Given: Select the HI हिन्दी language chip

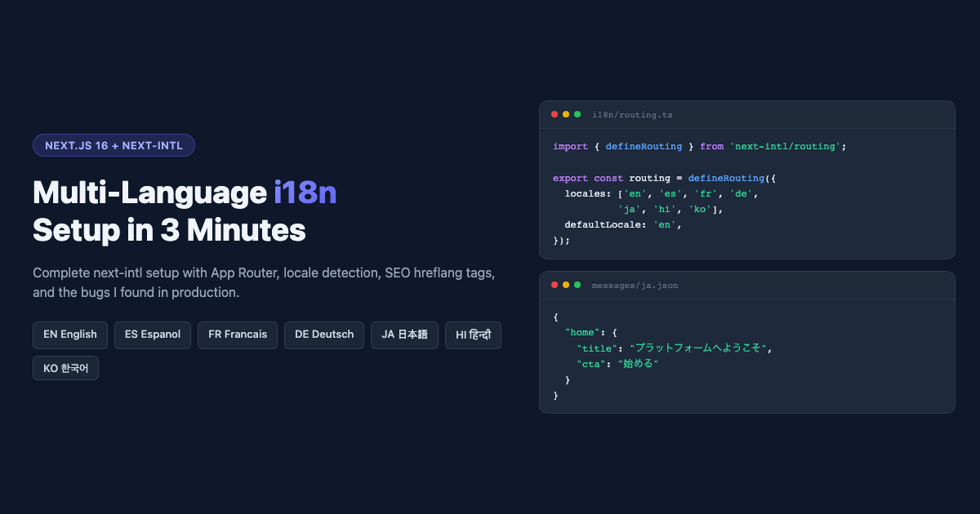Looking at the screenshot, I should pos(473,335).
